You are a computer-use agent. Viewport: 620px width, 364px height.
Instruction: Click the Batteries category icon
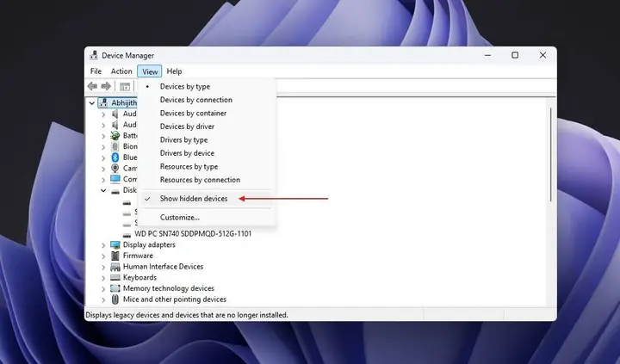click(x=115, y=136)
